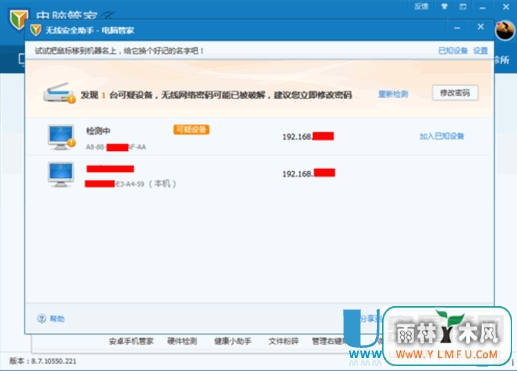Open 硬件检测 in bottom toolbar
The width and height of the screenshot is (517, 371).
182,341
